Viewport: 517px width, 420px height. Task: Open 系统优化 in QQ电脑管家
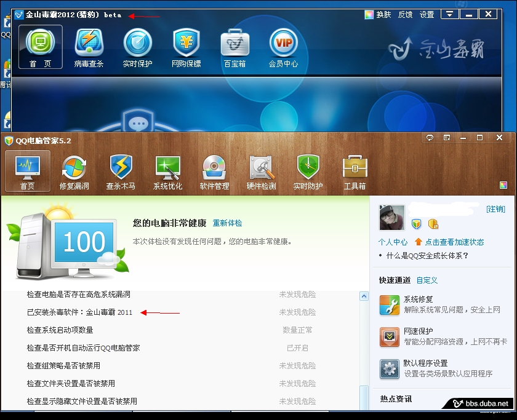tap(167, 172)
